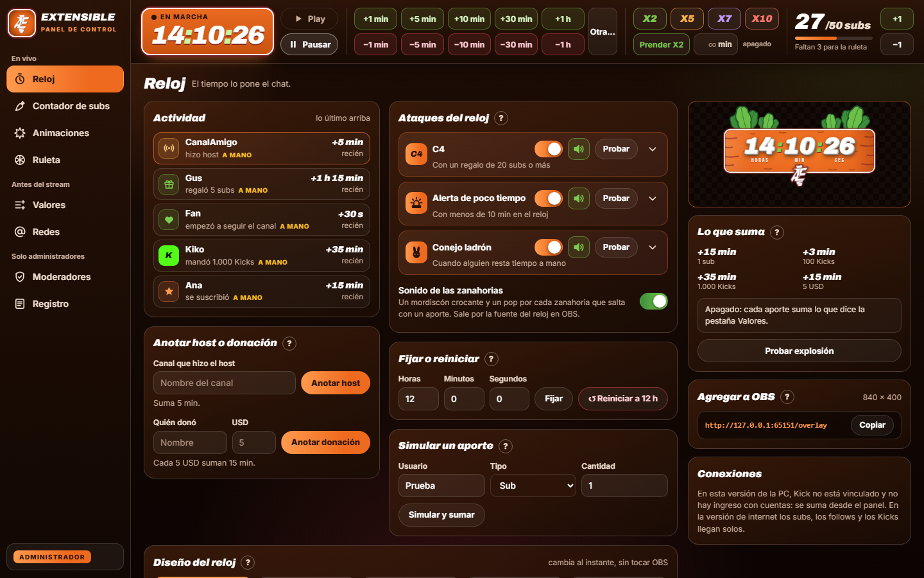Click CanalAmigo's host activity icon
The width and height of the screenshot is (924, 578).
tap(169, 148)
